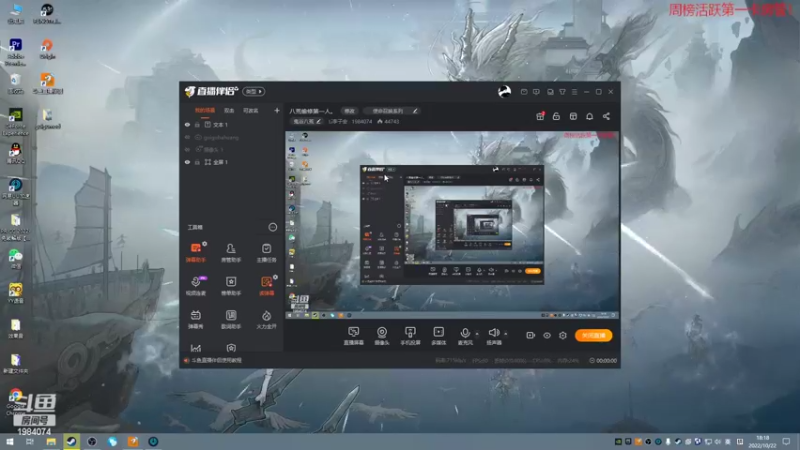Open the Windows notification center icon
Image resolution: width=800 pixels, height=450 pixels.
tap(786, 442)
